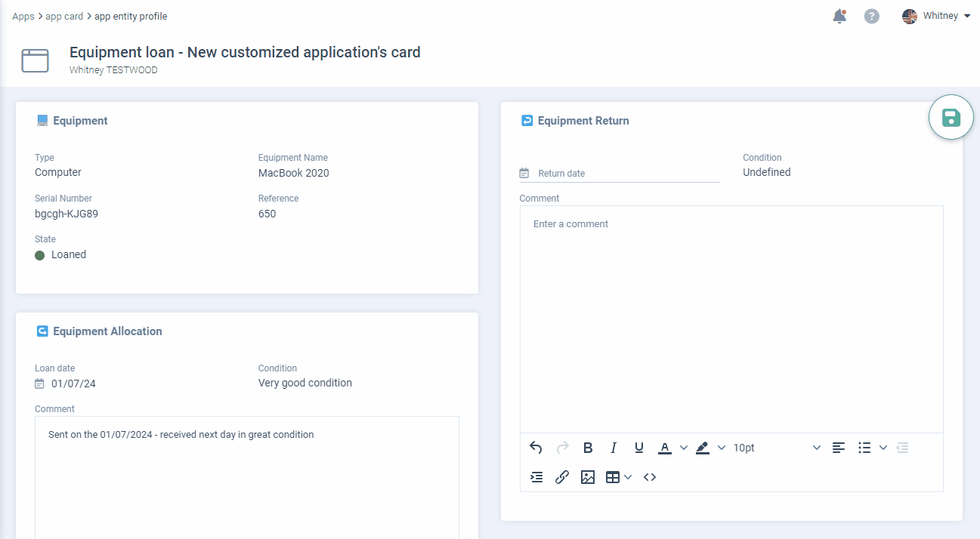Go to Apps in the breadcrumb
Image resolution: width=980 pixels, height=539 pixels.
[23, 17]
